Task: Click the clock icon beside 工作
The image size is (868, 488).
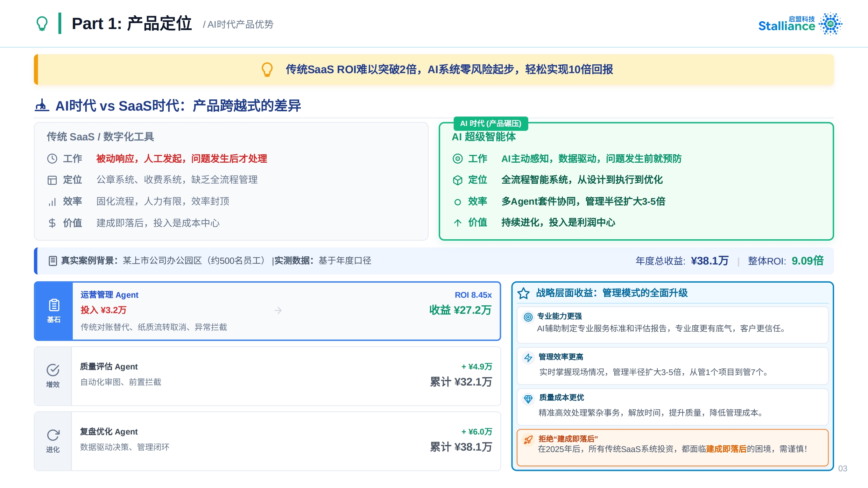Action: coord(52,159)
